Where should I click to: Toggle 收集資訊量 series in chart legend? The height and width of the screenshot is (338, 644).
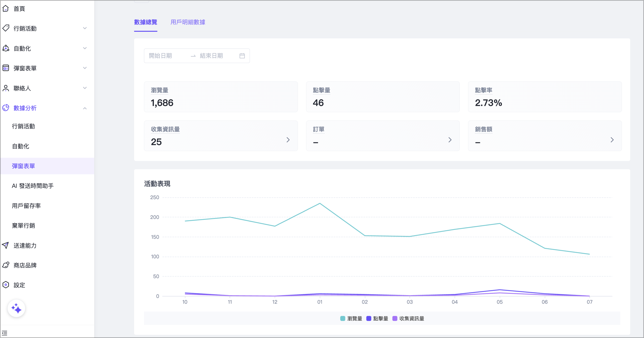(408, 318)
